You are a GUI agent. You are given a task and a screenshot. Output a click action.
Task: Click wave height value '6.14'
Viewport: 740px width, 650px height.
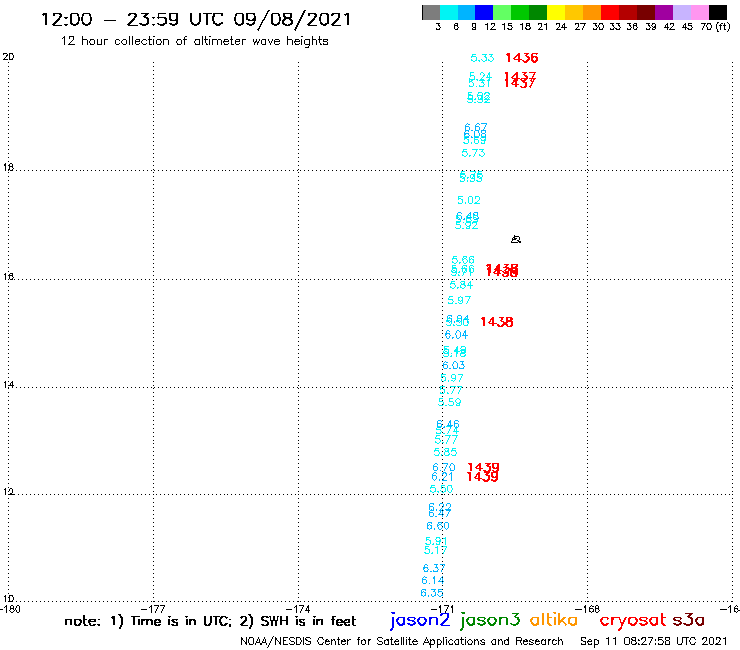tap(433, 580)
